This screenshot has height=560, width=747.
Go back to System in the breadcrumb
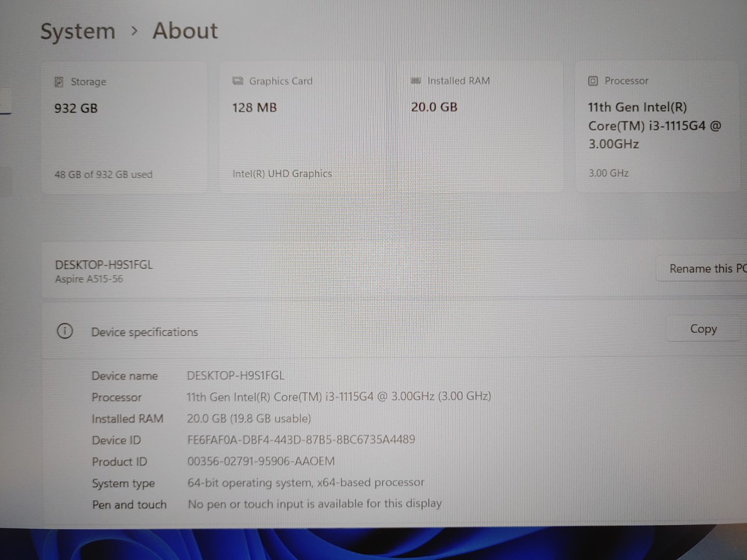78,31
